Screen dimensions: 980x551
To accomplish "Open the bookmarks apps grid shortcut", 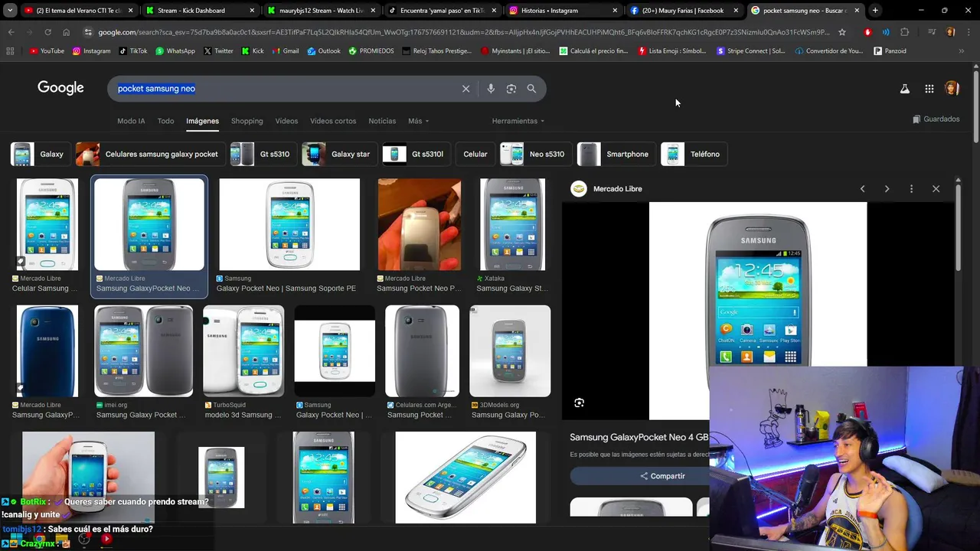I will point(10,51).
